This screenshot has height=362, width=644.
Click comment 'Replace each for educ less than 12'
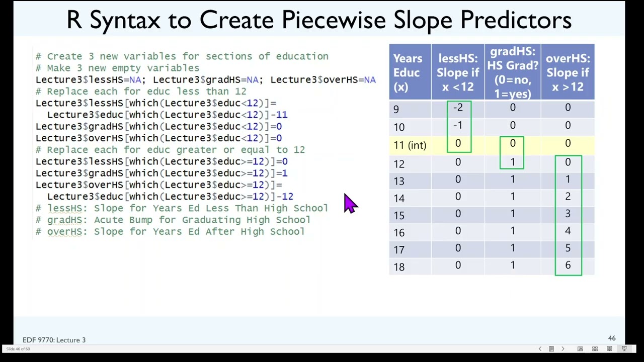point(141,92)
